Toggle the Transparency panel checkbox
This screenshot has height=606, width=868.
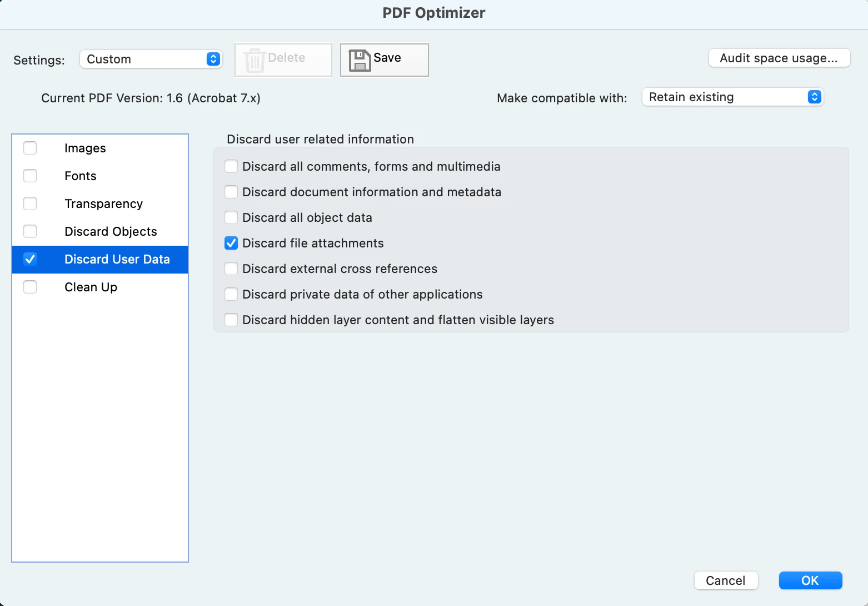(30, 203)
